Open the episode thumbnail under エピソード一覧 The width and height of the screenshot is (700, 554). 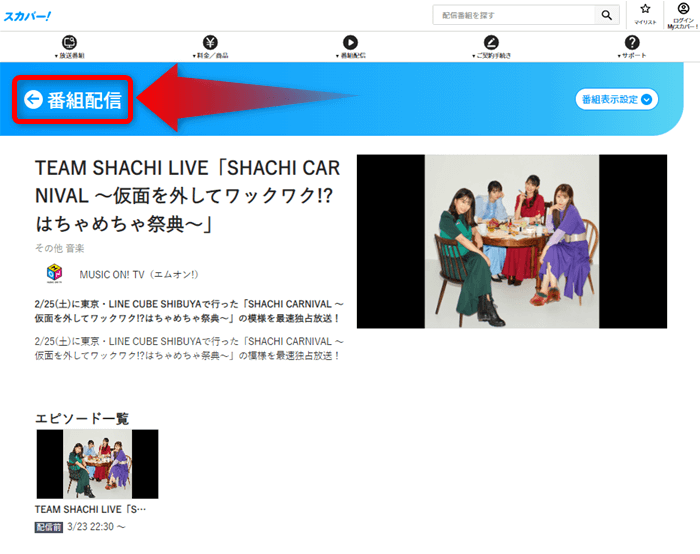[x=97, y=464]
